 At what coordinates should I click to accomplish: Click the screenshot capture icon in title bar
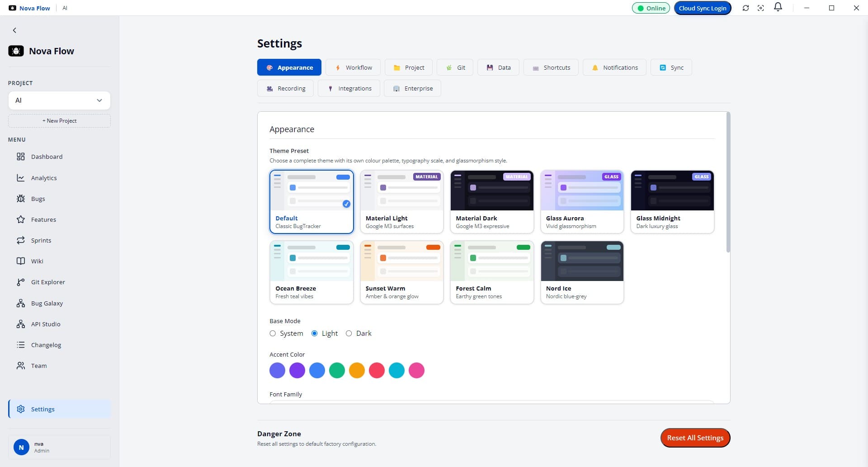tap(761, 8)
